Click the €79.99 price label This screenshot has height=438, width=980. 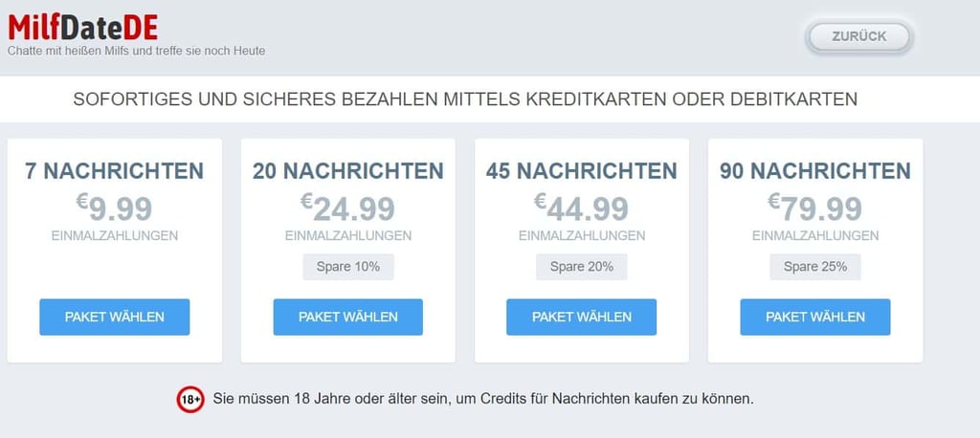pyautogui.click(x=815, y=208)
